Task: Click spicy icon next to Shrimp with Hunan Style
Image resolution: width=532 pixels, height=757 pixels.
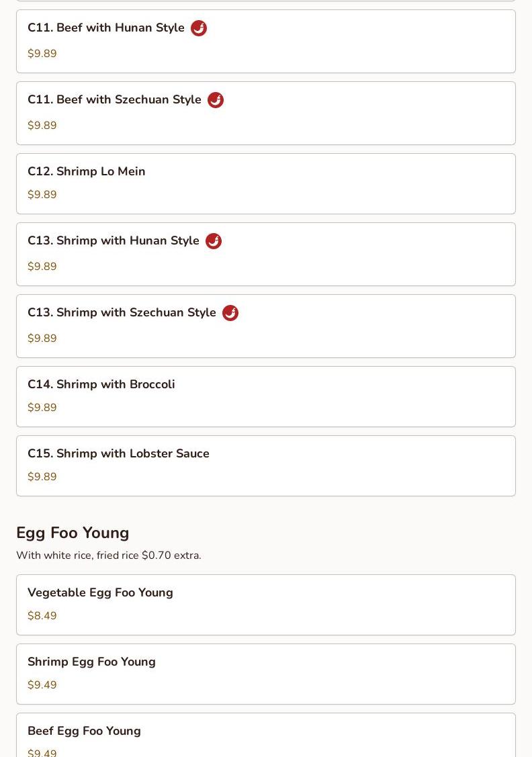Action: (214, 241)
